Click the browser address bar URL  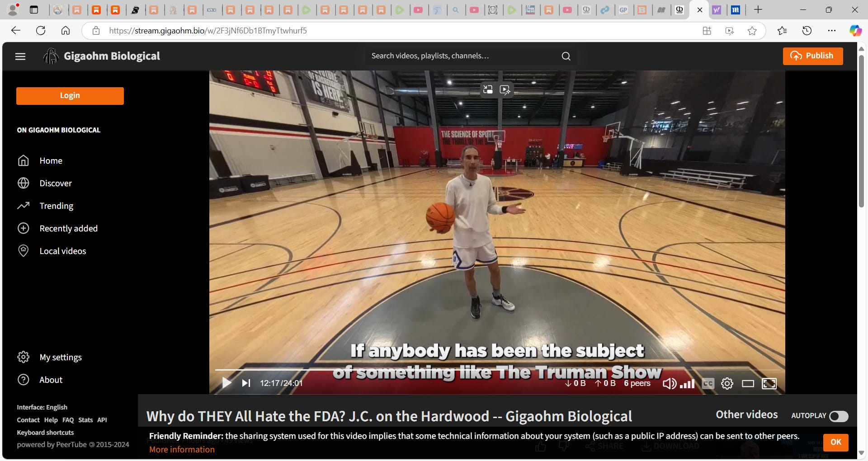pos(208,31)
